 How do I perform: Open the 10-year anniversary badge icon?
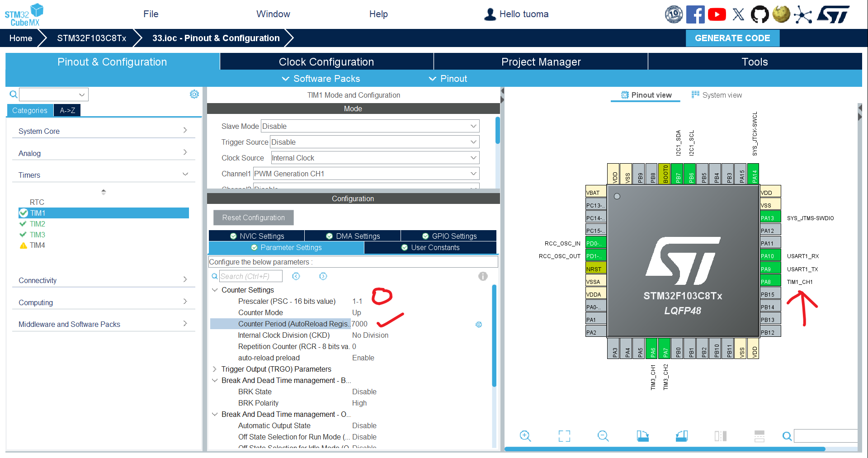(674, 14)
